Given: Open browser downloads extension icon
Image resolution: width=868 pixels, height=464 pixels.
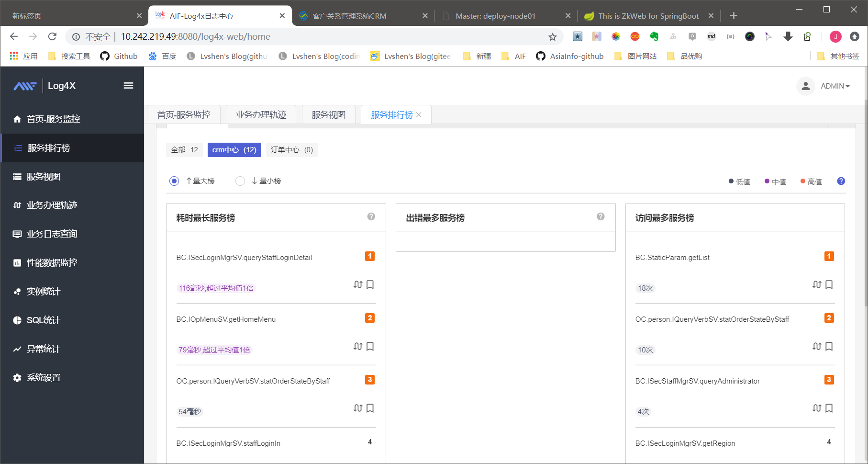Looking at the screenshot, I should [x=788, y=36].
